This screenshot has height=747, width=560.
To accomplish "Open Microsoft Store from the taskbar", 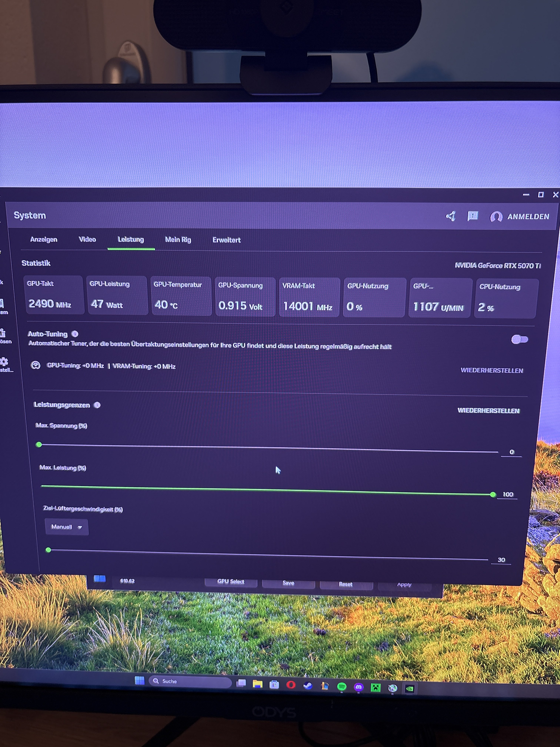I will (x=274, y=685).
